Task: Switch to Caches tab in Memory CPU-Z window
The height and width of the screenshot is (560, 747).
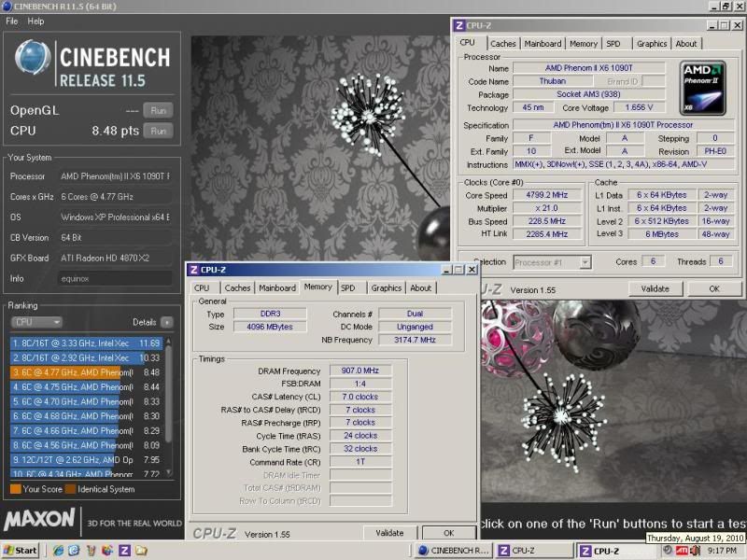Action: coord(237,288)
